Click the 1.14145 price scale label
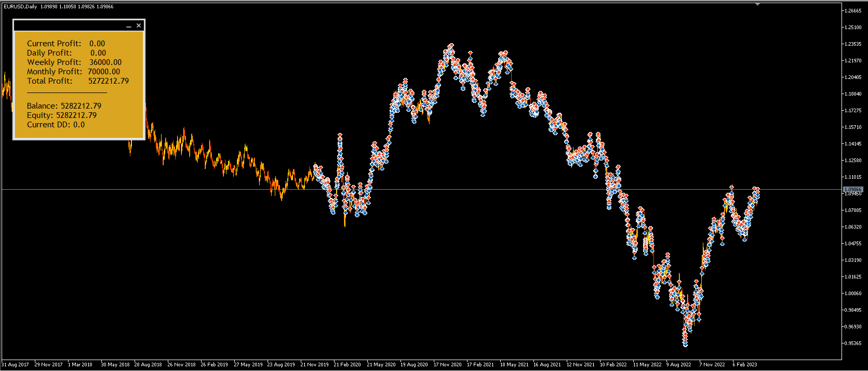The image size is (868, 371). 853,144
